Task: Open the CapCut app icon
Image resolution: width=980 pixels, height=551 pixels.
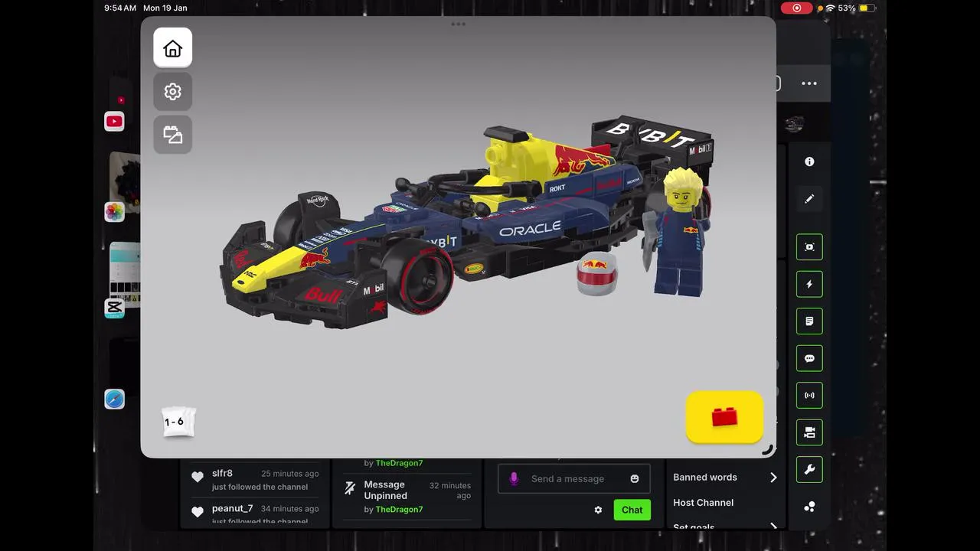Action: [114, 308]
